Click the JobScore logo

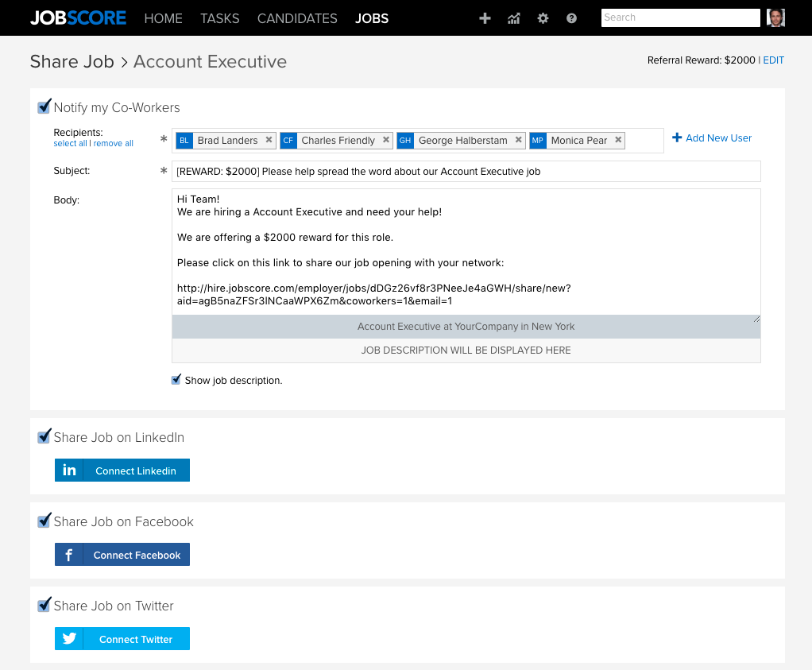pyautogui.click(x=78, y=17)
